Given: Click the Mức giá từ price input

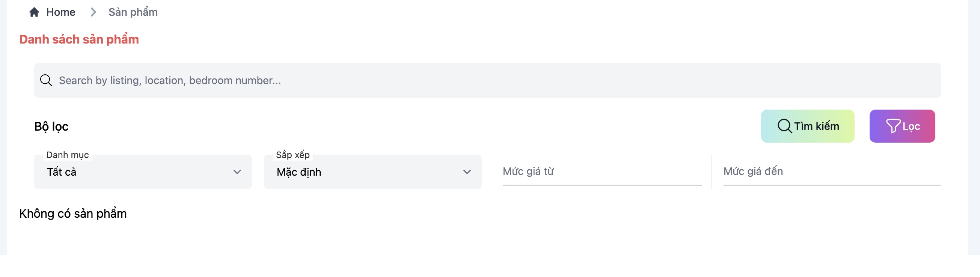Looking at the screenshot, I should (601, 172).
